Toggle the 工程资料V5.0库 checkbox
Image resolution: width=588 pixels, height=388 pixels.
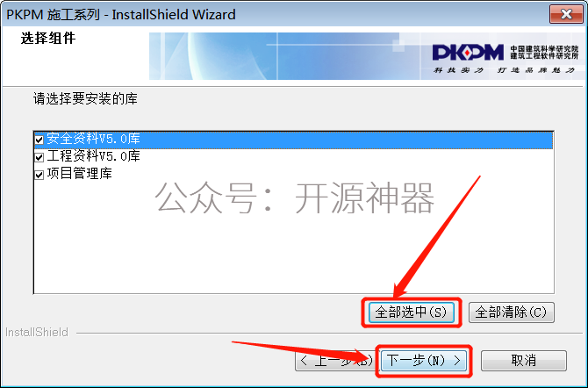pyautogui.click(x=39, y=157)
